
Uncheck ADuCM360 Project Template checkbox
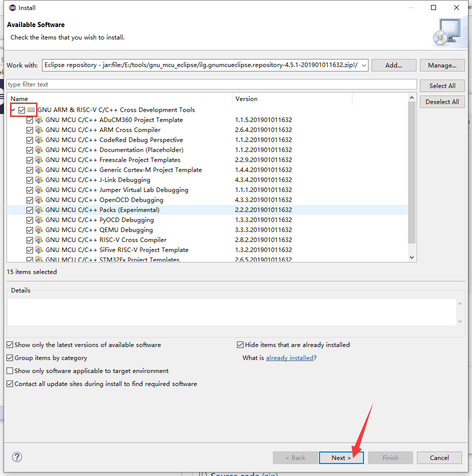[29, 120]
